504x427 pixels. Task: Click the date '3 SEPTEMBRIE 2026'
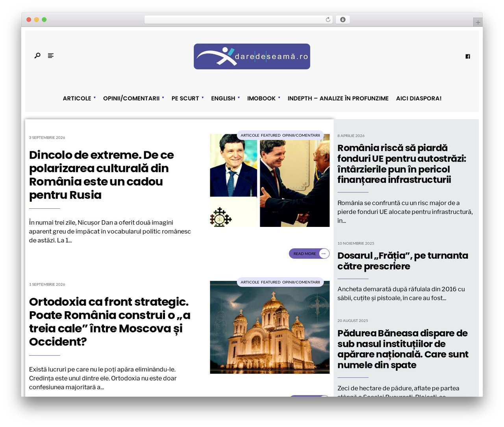47,138
